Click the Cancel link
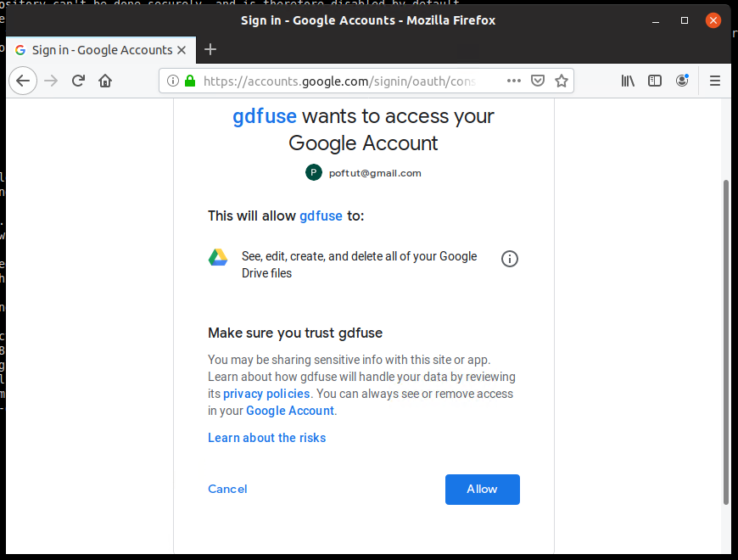 click(x=227, y=489)
